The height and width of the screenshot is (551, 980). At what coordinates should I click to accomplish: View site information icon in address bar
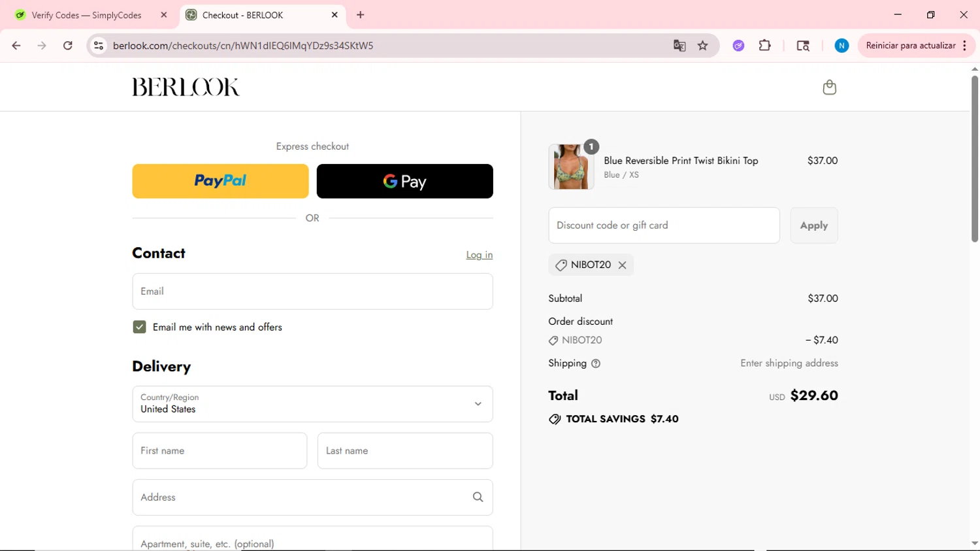pyautogui.click(x=99, y=46)
